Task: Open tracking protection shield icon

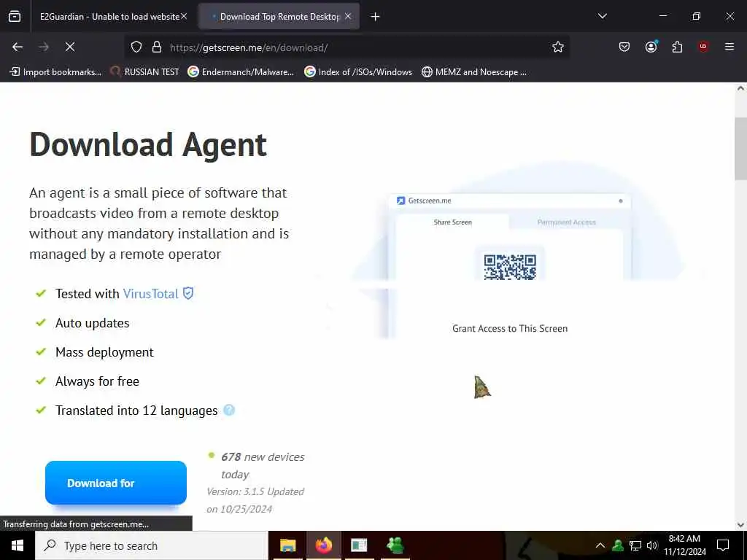Action: tap(136, 47)
